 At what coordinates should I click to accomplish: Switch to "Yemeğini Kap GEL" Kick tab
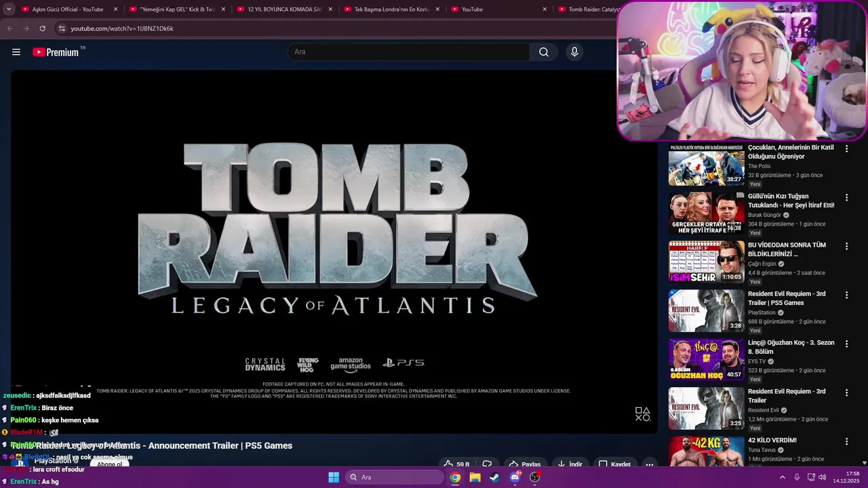pyautogui.click(x=177, y=9)
